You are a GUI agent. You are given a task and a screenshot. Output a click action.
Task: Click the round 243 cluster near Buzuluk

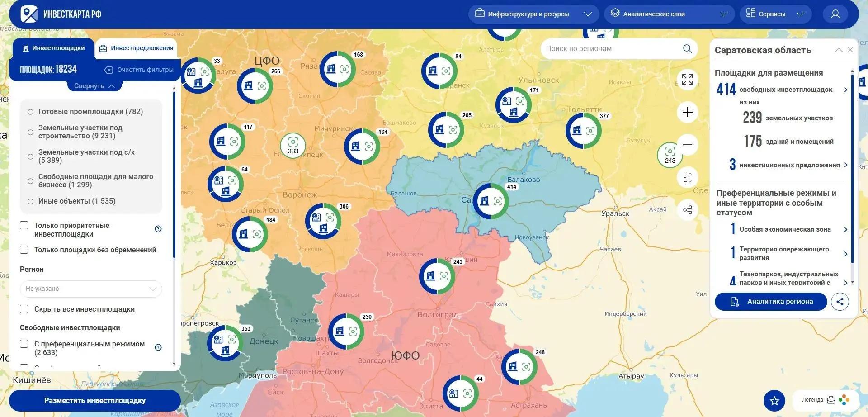(x=670, y=155)
